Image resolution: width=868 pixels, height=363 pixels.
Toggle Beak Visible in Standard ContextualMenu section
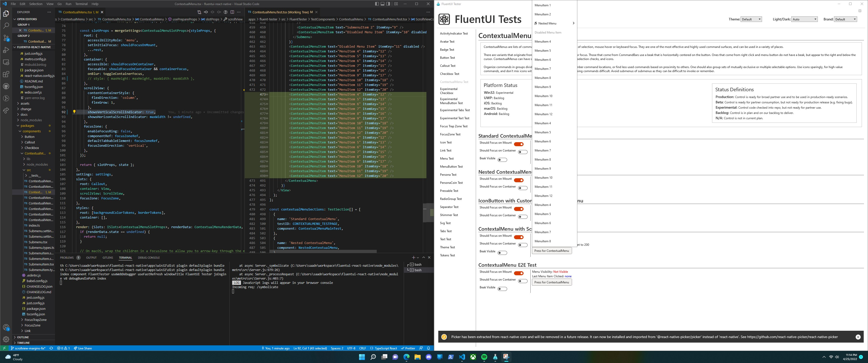502,160
